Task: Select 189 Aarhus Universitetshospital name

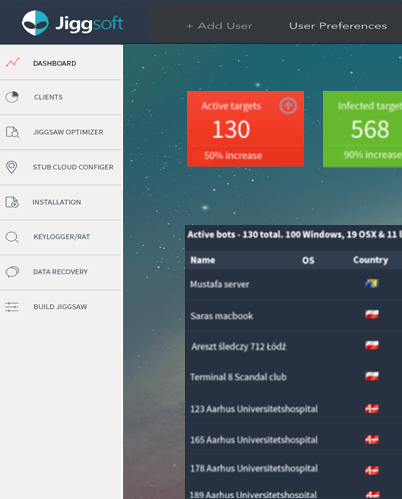Action: 253,494
